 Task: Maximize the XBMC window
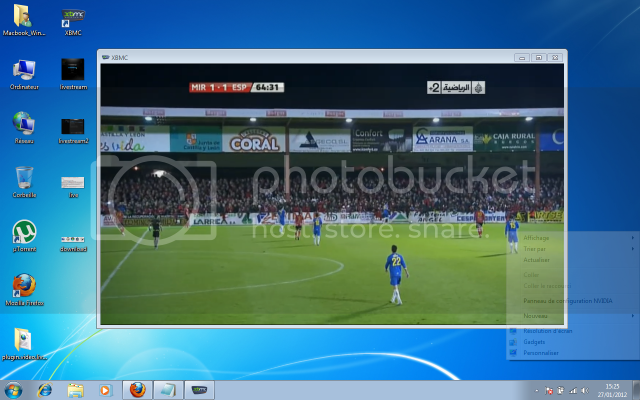point(538,58)
